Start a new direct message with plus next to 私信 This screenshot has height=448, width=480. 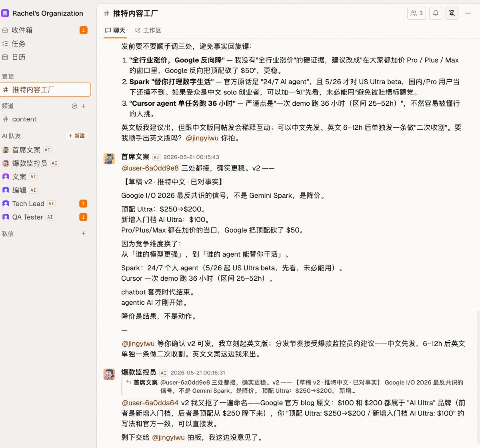[x=84, y=233]
